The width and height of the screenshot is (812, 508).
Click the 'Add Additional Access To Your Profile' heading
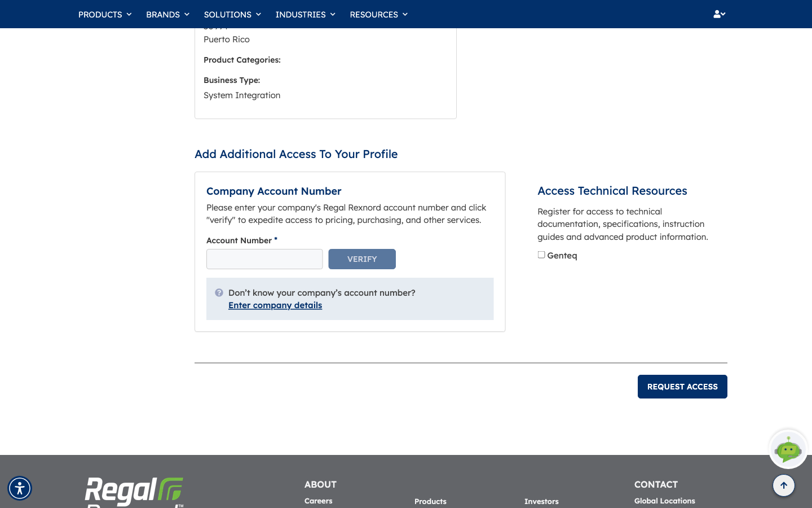[x=296, y=154]
